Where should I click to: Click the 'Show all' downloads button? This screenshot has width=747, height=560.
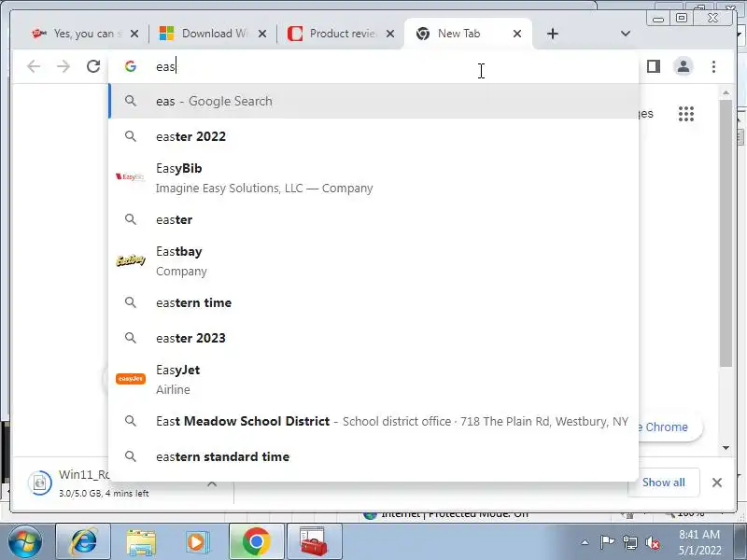point(664,483)
